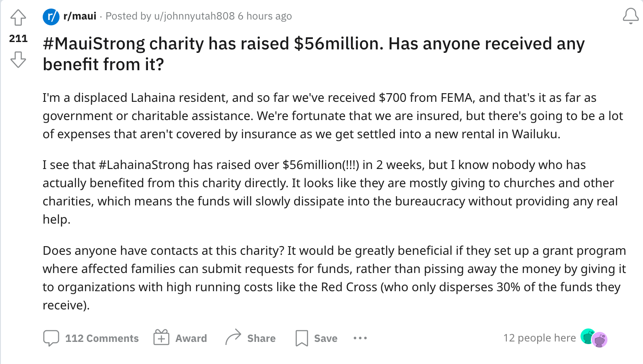The width and height of the screenshot is (643, 364).
Task: Share the post via the Share arrow
Action: [x=250, y=338]
